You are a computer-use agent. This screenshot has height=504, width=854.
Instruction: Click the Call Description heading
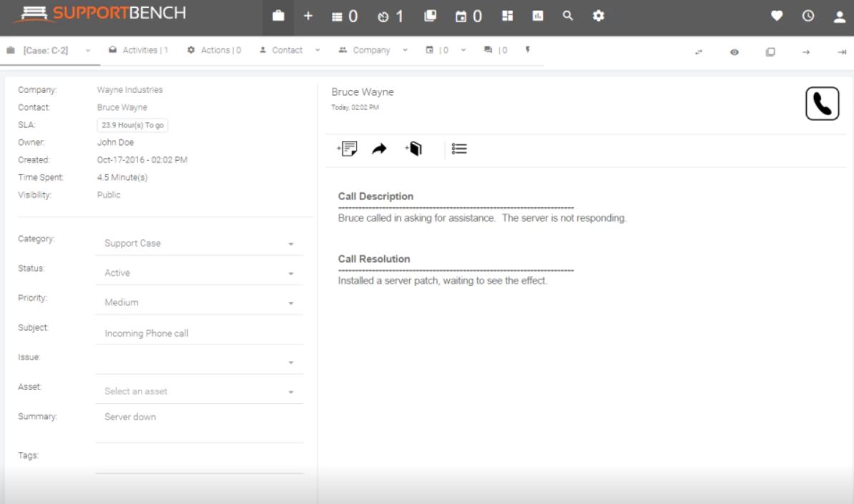[x=376, y=197]
